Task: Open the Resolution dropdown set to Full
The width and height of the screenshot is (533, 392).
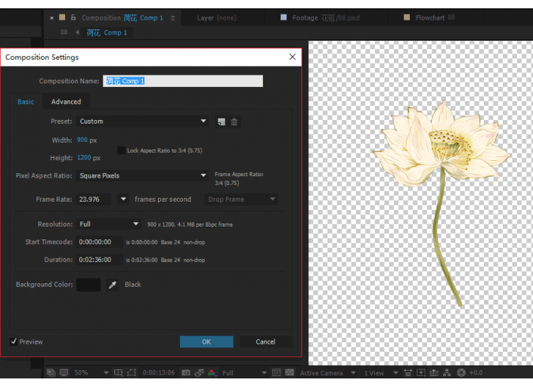Action: (108, 224)
